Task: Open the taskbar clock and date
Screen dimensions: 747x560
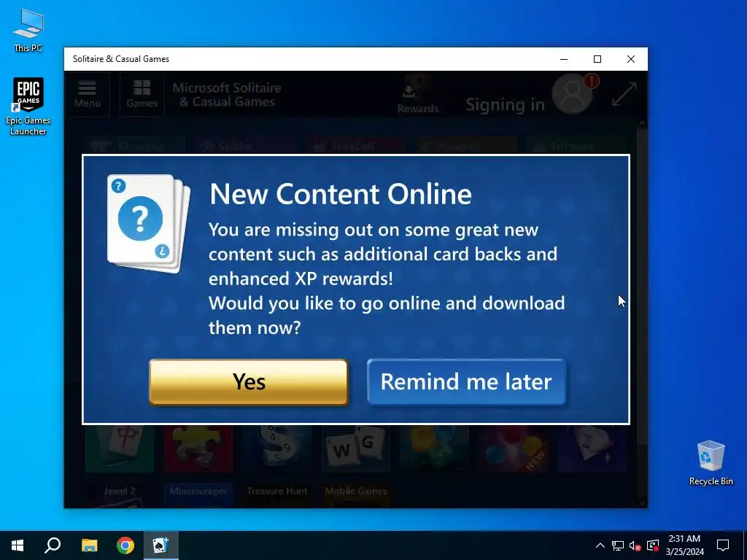Action: coord(684,545)
